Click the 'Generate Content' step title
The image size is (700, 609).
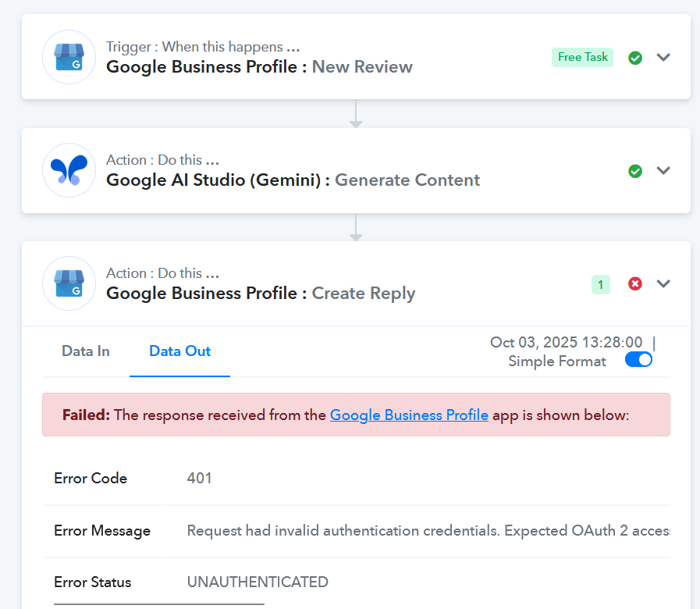(407, 180)
